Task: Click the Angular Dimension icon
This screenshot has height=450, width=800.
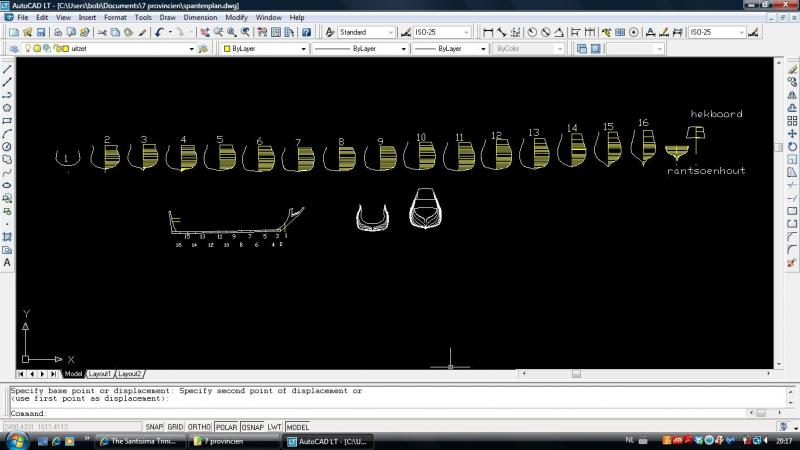Action: pos(559,32)
